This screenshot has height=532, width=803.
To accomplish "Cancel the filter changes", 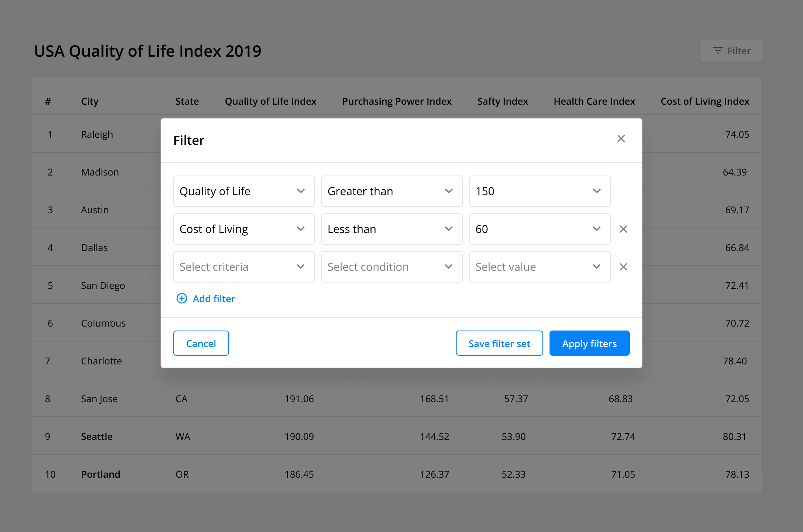I will [201, 343].
